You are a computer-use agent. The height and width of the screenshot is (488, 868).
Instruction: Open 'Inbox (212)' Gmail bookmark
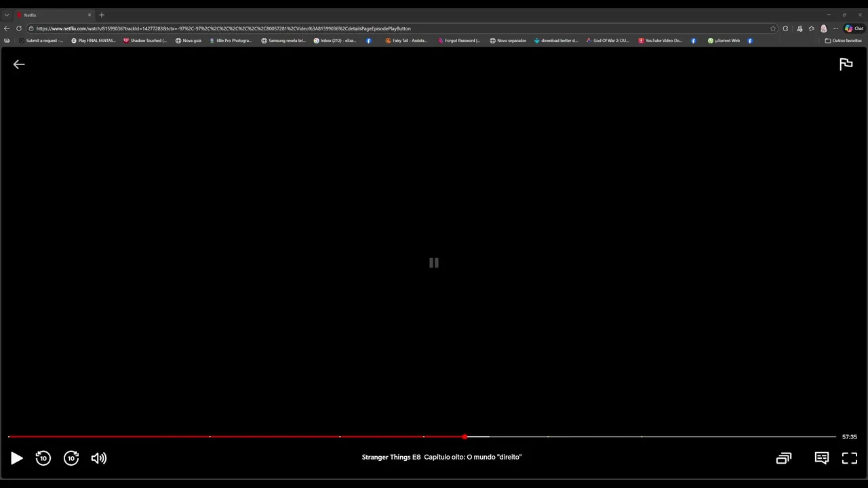coord(335,41)
